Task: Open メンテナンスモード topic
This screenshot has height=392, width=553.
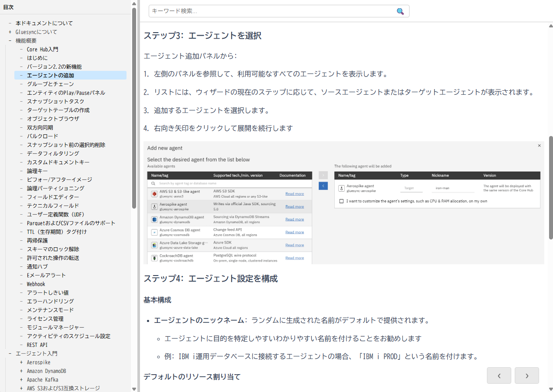Action: pos(50,310)
